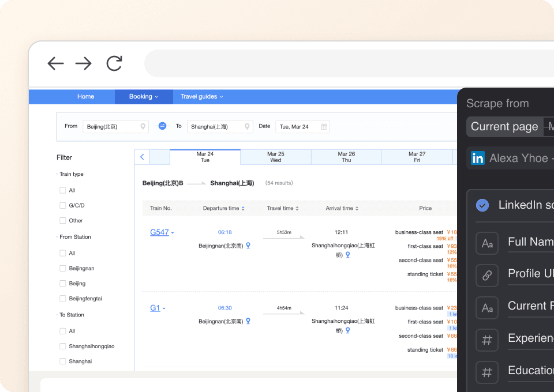Click map pin beside G547 departure station
The image size is (554, 392).
[x=248, y=246]
